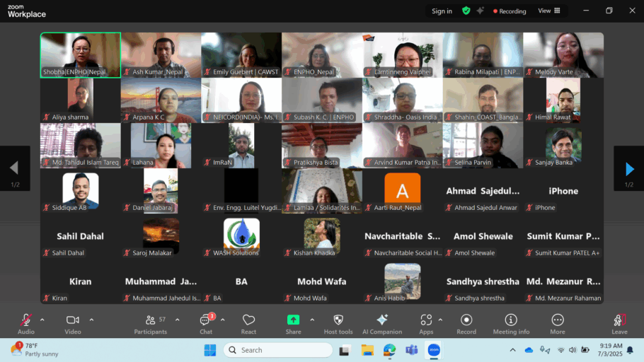Viewport: 644px width, 362px height.
Task: Click the encryption shield icon in title bar
Action: (466, 11)
